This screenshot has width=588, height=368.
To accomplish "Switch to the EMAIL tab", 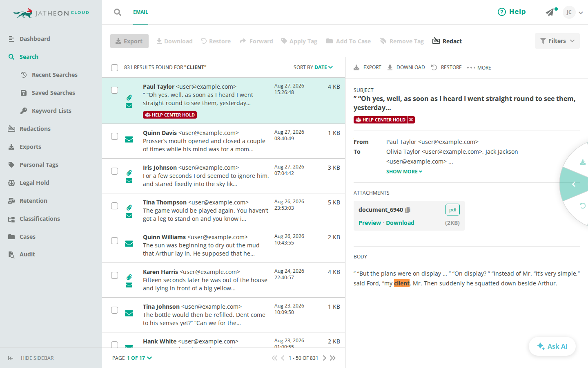I will (140, 12).
